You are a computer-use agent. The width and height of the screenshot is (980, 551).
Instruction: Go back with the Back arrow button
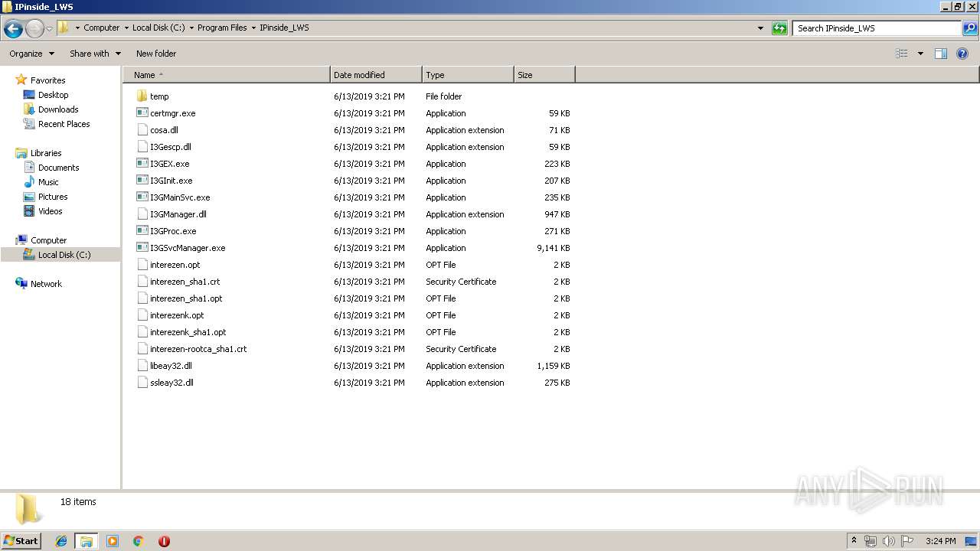point(13,29)
